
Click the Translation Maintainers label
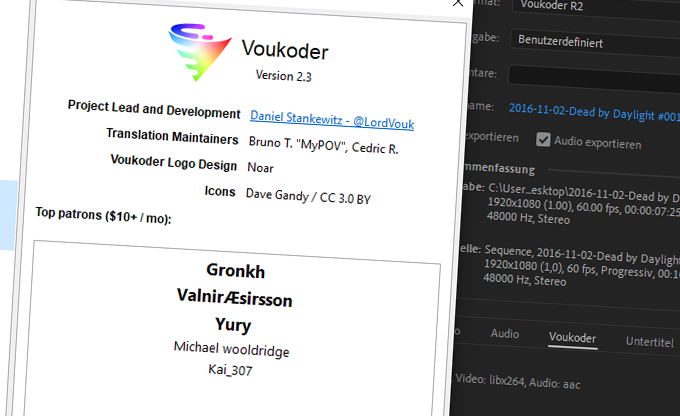point(172,136)
